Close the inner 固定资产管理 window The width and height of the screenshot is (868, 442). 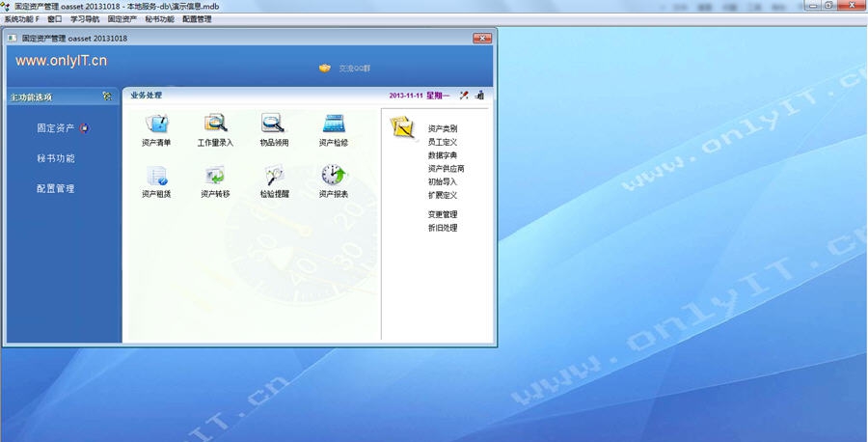482,39
